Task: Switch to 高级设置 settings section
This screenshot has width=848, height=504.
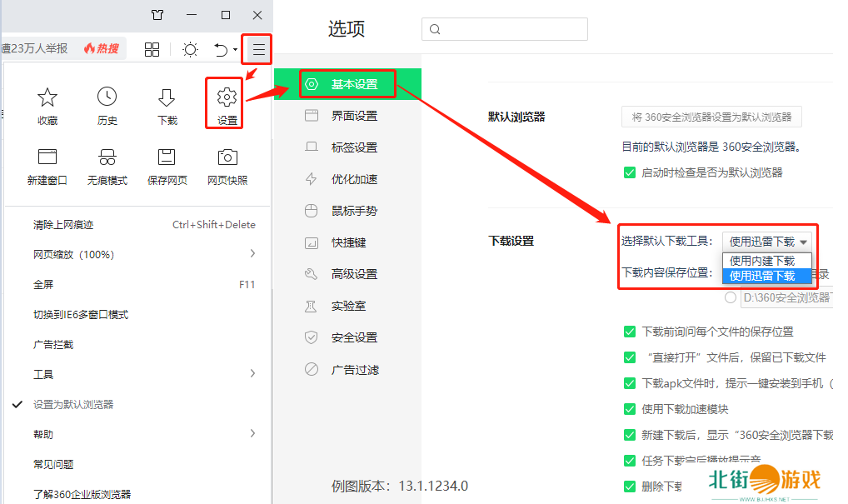Action: (354, 274)
